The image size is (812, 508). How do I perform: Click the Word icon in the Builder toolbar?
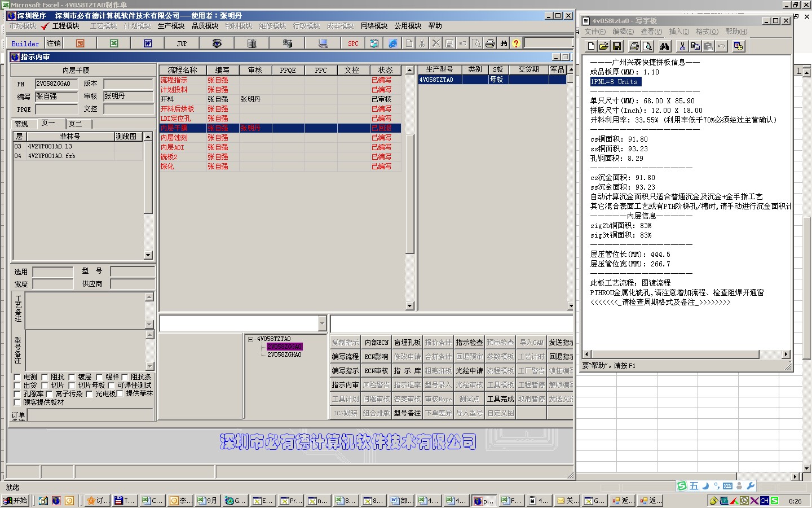[148, 43]
